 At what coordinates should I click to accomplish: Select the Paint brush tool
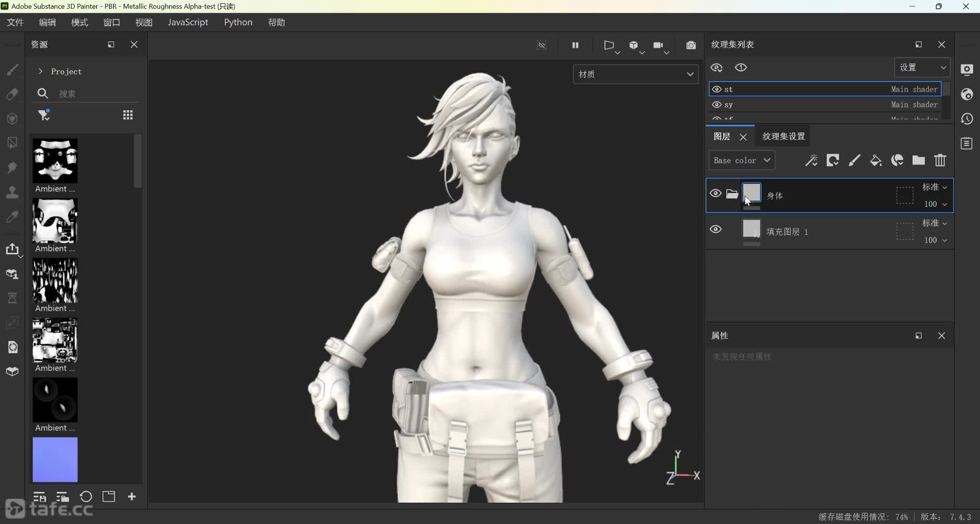click(x=12, y=70)
